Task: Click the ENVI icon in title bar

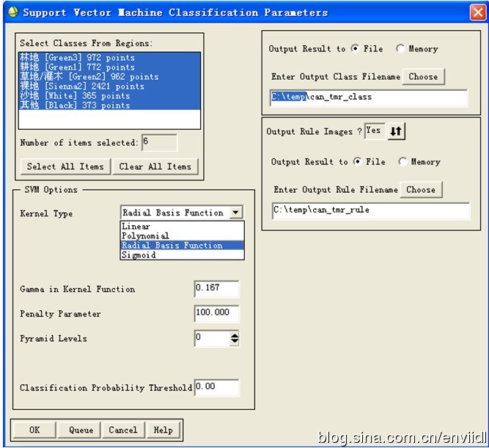Action: (13, 12)
